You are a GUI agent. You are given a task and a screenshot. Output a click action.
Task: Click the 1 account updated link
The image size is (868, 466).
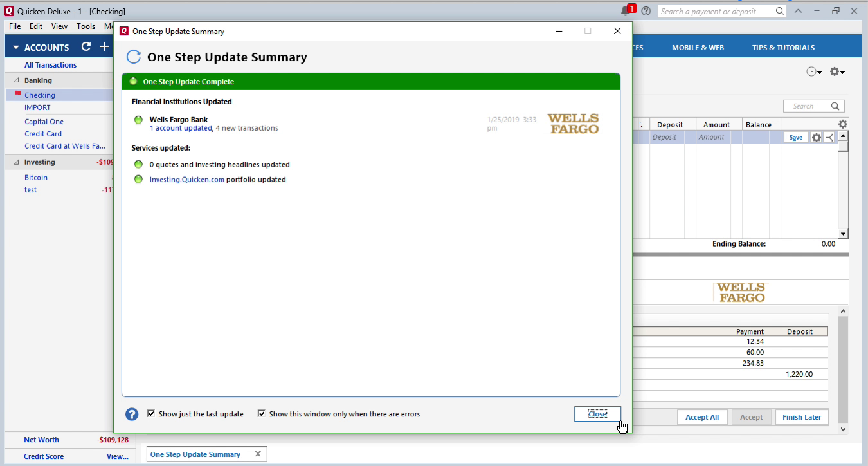pyautogui.click(x=181, y=128)
